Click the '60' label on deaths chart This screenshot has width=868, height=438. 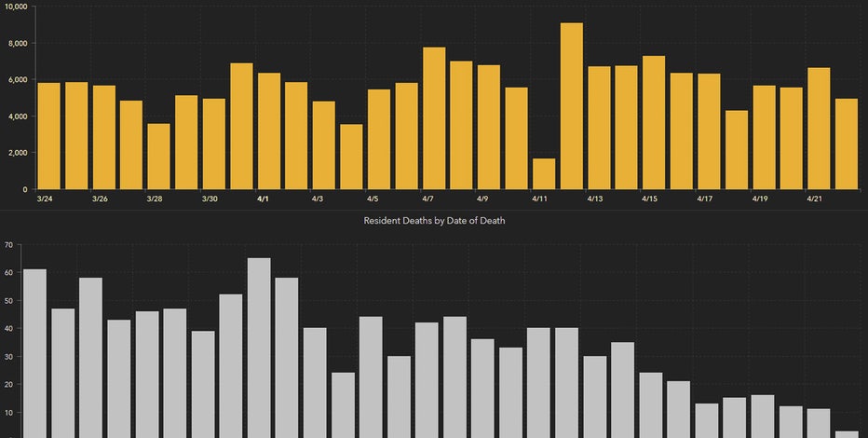pyautogui.click(x=9, y=272)
